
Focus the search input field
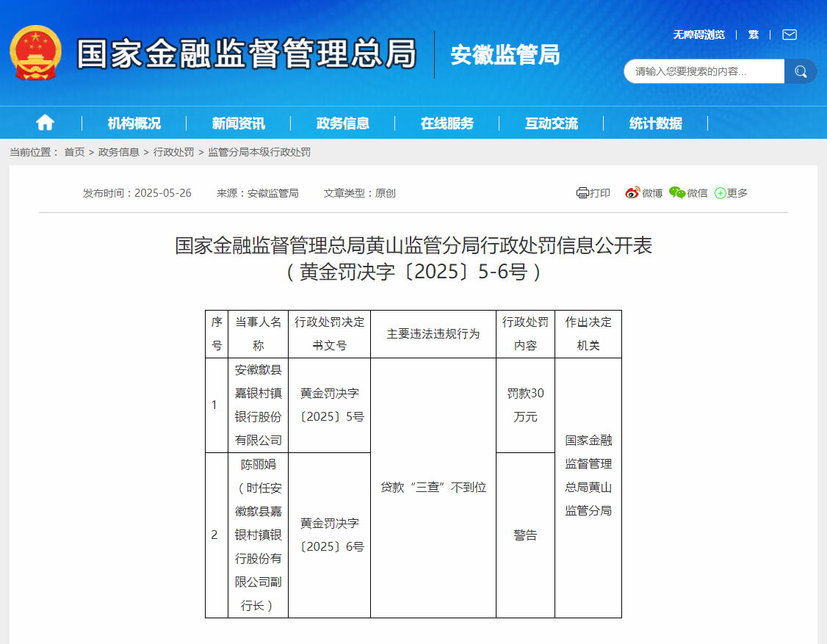click(x=704, y=71)
